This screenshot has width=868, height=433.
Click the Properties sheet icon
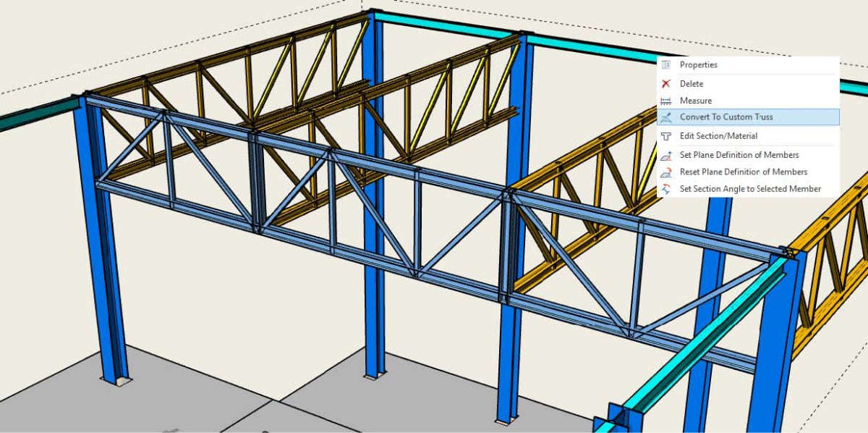point(667,65)
